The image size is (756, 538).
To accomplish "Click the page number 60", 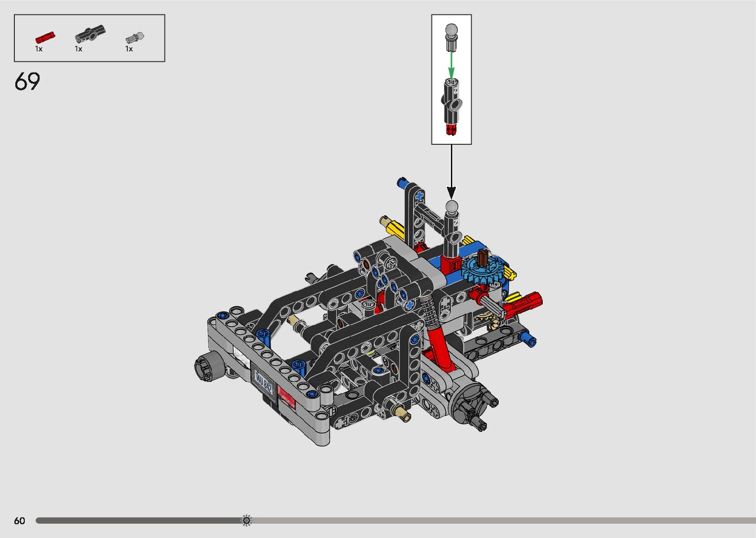I will tap(19, 521).
